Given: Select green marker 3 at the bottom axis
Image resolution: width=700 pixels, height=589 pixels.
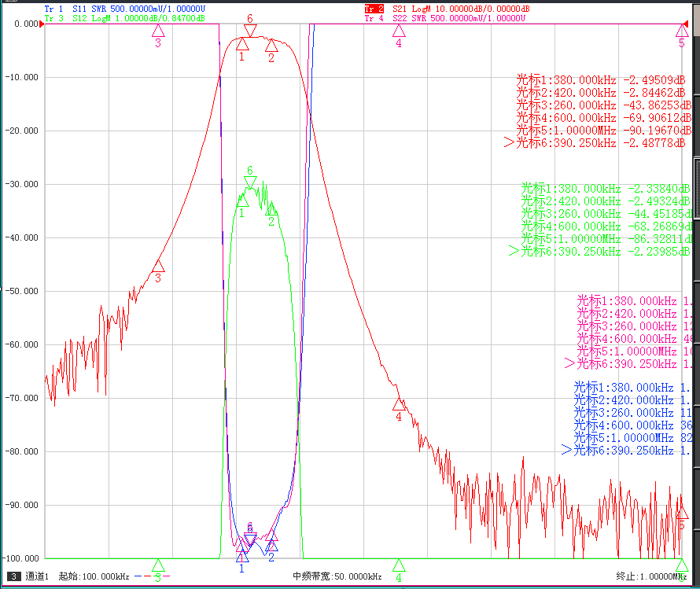Looking at the screenshot, I should point(158,571).
